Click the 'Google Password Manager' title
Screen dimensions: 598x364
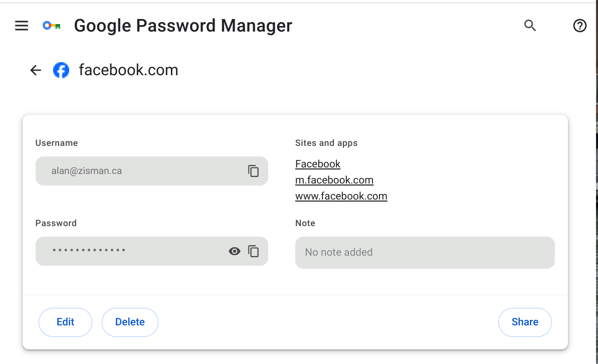(183, 26)
